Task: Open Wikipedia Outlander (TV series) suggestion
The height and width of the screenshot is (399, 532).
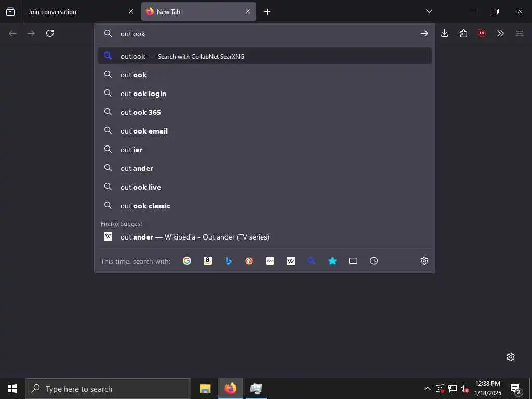Action: click(264, 237)
